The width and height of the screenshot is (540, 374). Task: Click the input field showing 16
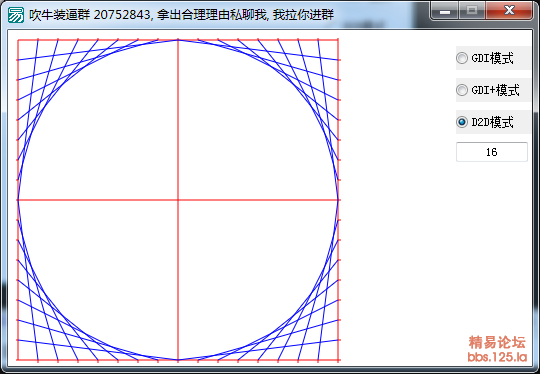491,152
